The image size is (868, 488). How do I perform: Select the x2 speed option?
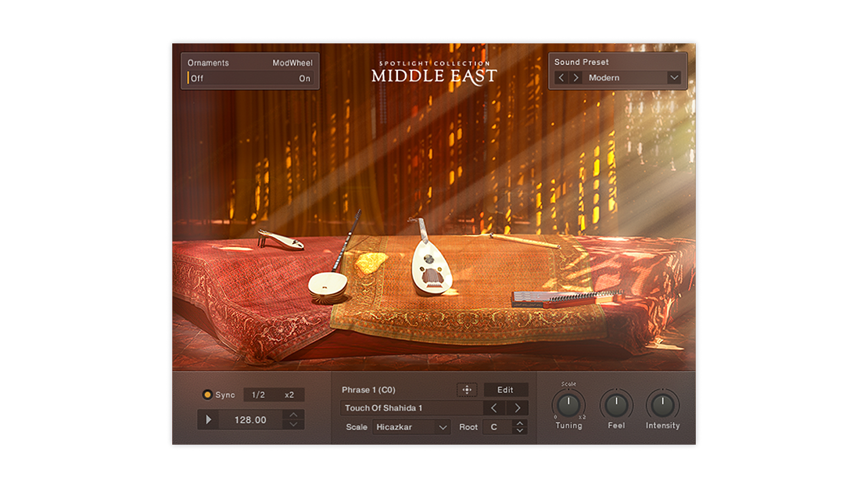(x=289, y=394)
